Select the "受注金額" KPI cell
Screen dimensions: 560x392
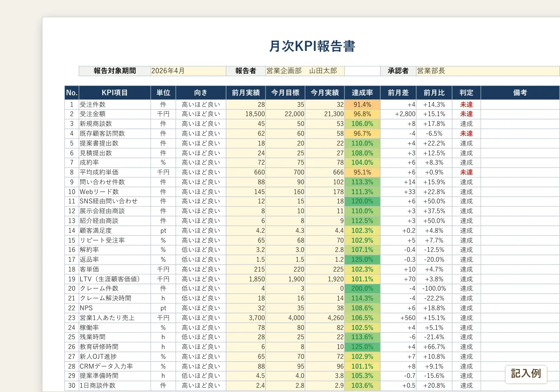point(115,114)
